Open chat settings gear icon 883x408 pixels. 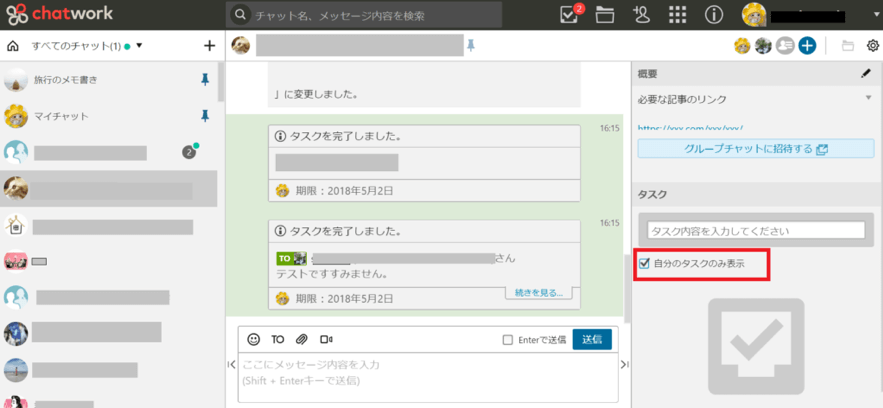[872, 45]
